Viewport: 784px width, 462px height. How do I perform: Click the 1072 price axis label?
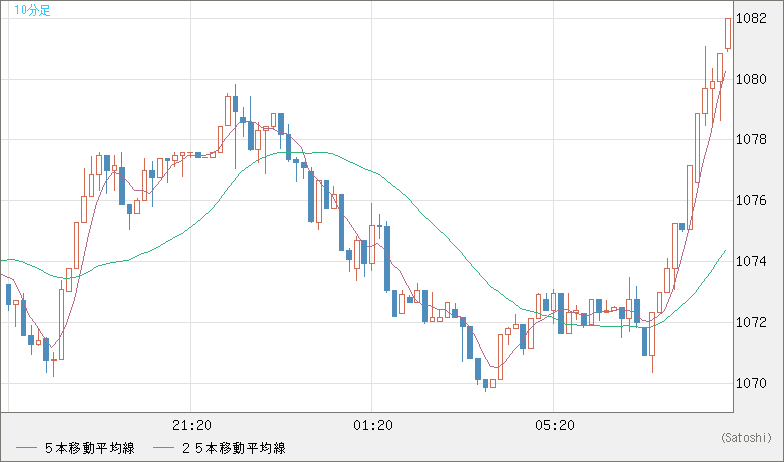[751, 322]
